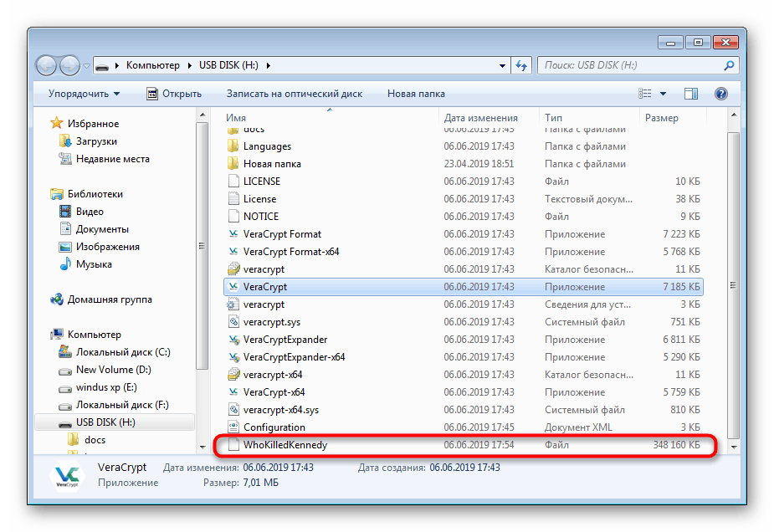
Task: Select the veracrypt-x64 catalog icon
Action: 233,375
